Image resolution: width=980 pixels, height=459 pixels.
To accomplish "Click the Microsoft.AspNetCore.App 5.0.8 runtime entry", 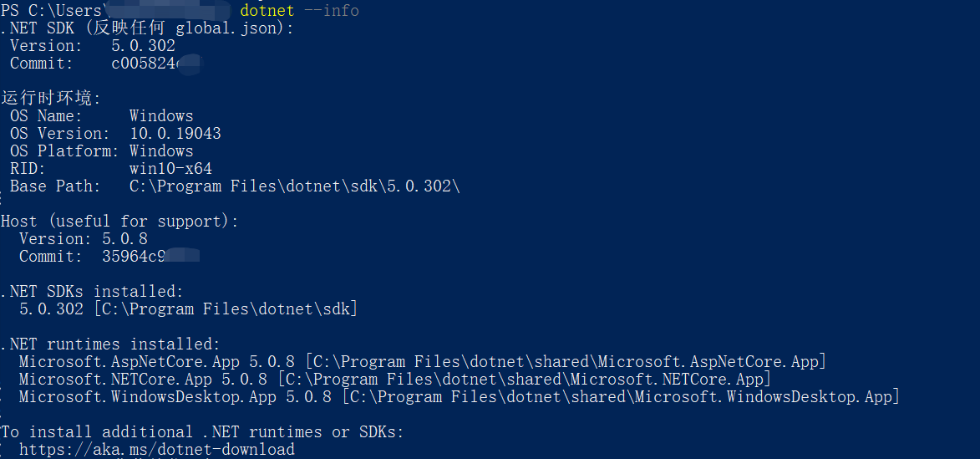I will [156, 362].
